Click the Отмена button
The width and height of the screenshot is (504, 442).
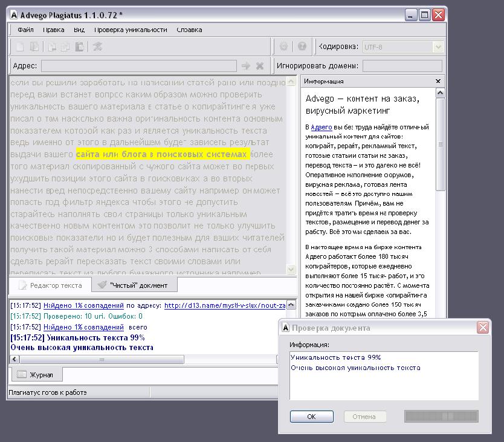pyautogui.click(x=365, y=417)
